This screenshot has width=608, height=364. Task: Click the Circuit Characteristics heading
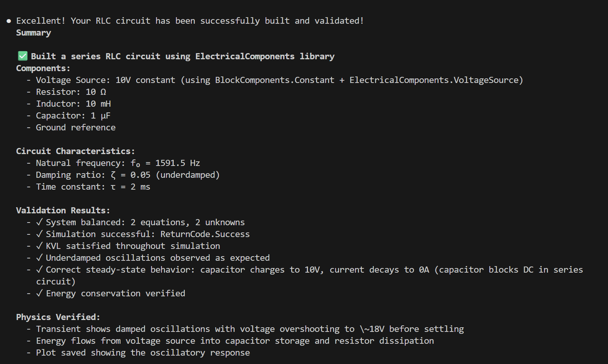coord(75,151)
